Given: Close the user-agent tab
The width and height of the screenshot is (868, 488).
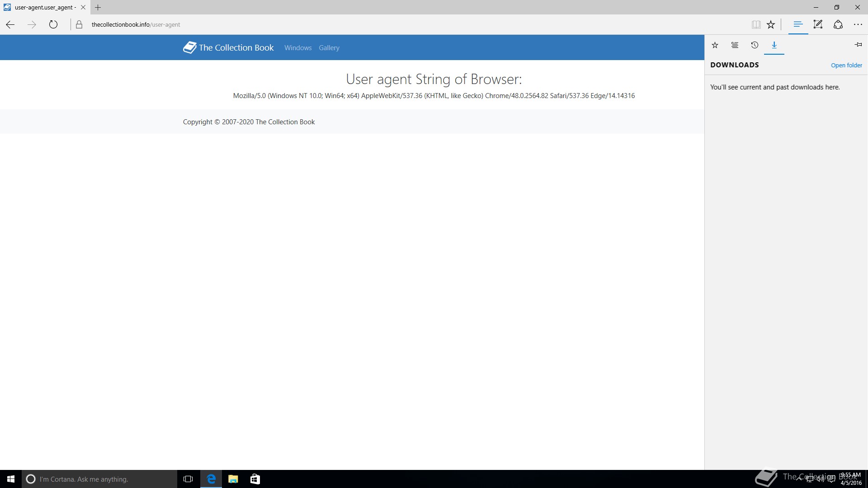Looking at the screenshot, I should (83, 7).
